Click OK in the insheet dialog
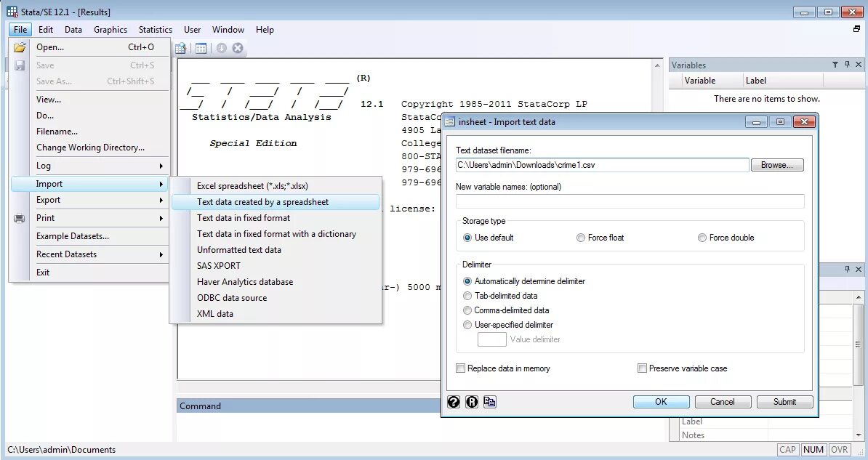The image size is (868, 460). pyautogui.click(x=661, y=402)
